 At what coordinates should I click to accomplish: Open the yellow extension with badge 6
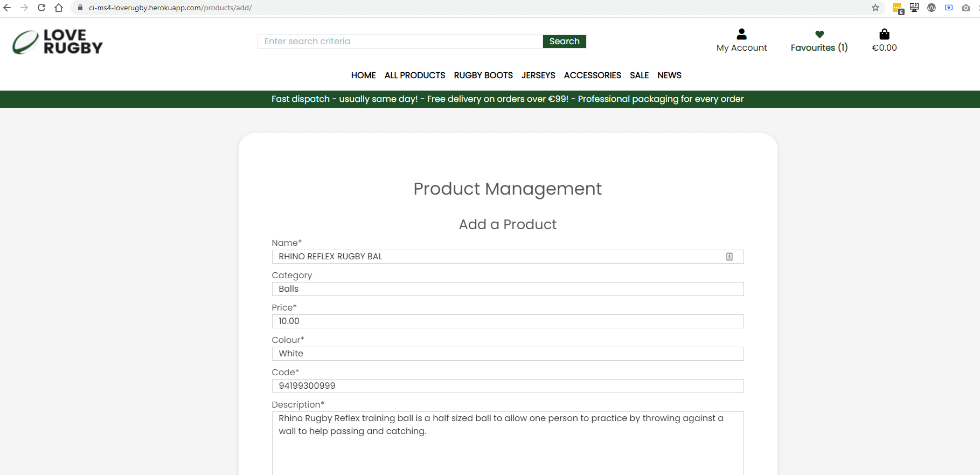[x=898, y=8]
